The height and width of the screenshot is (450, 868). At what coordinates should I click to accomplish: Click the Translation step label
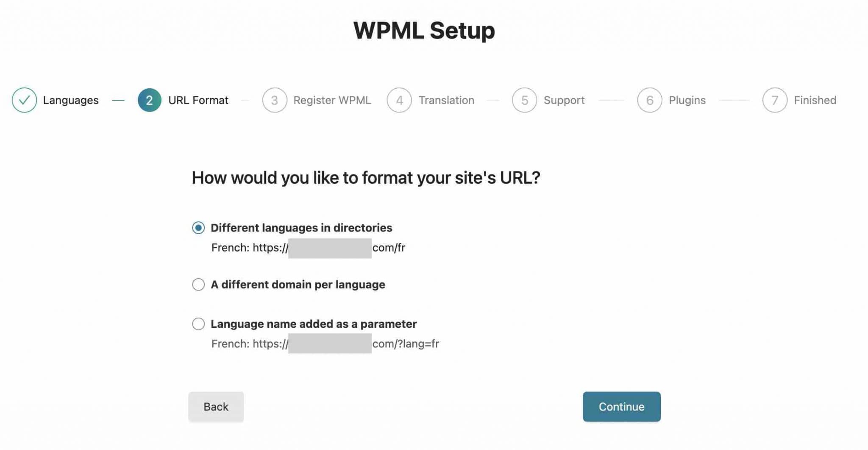[446, 100]
